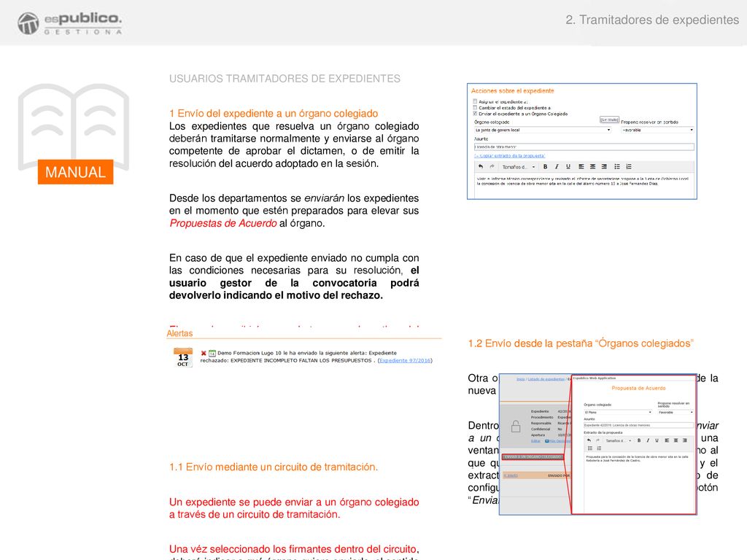Click the red X icon in the alert row
The image size is (747, 560).
204,354
